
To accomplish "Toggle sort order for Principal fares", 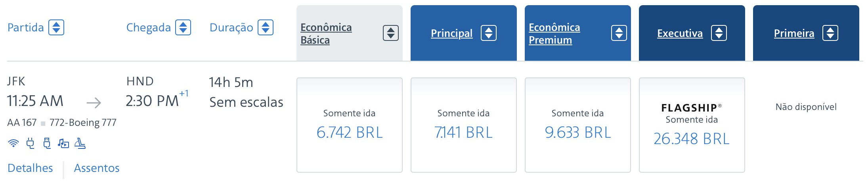I will [489, 33].
